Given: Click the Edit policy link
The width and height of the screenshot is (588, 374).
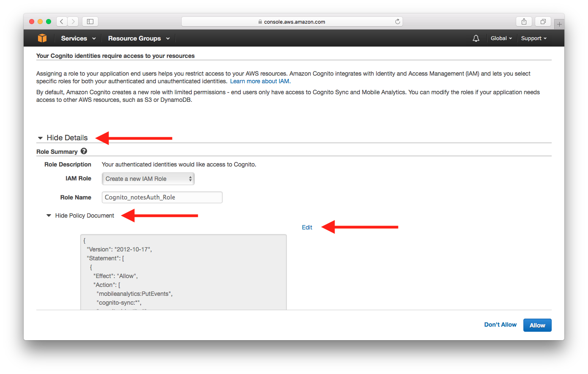Looking at the screenshot, I should click(307, 227).
